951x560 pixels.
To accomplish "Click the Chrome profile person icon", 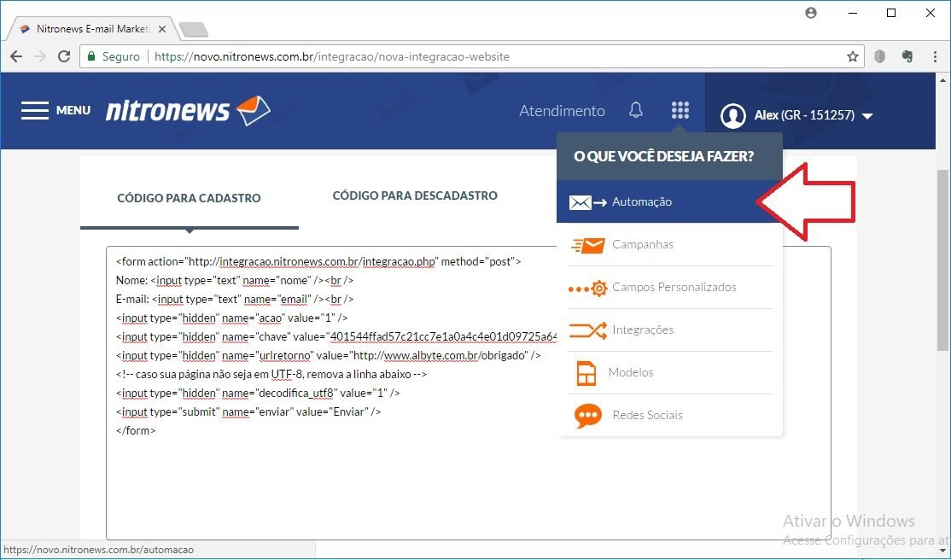I will (x=811, y=13).
